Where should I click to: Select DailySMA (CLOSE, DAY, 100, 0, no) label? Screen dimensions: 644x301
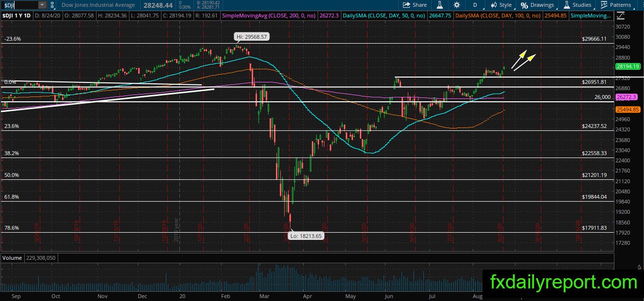[x=498, y=16]
